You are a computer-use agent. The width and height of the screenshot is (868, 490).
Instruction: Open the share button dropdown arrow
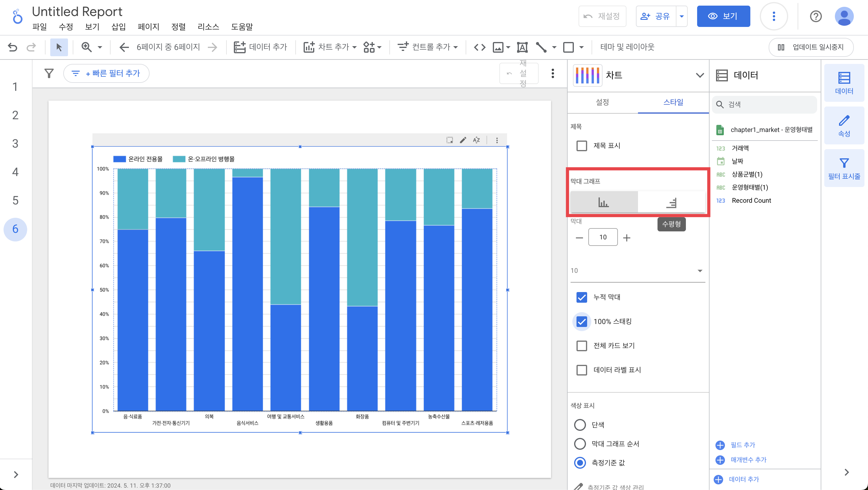tap(681, 16)
